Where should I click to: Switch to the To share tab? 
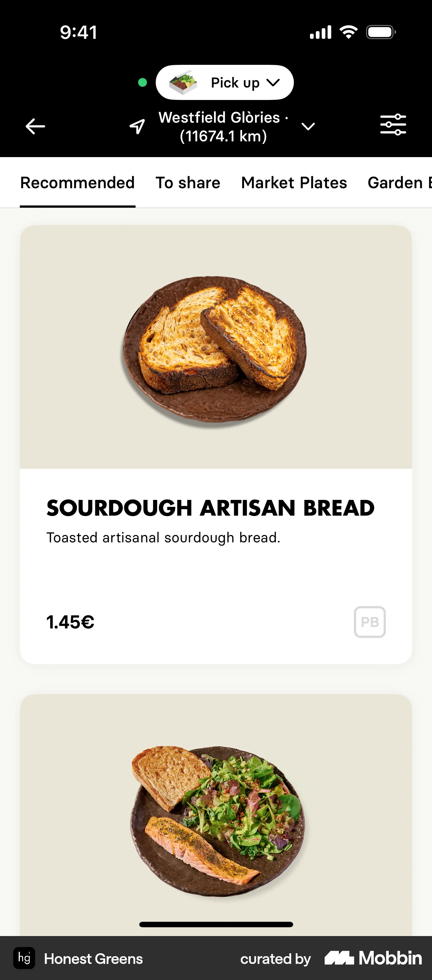pos(188,183)
